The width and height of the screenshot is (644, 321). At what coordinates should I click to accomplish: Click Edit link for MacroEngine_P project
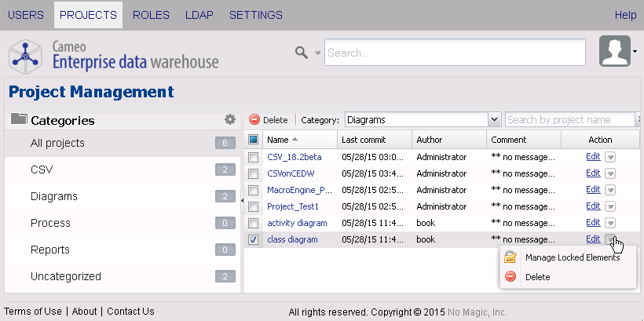(593, 190)
